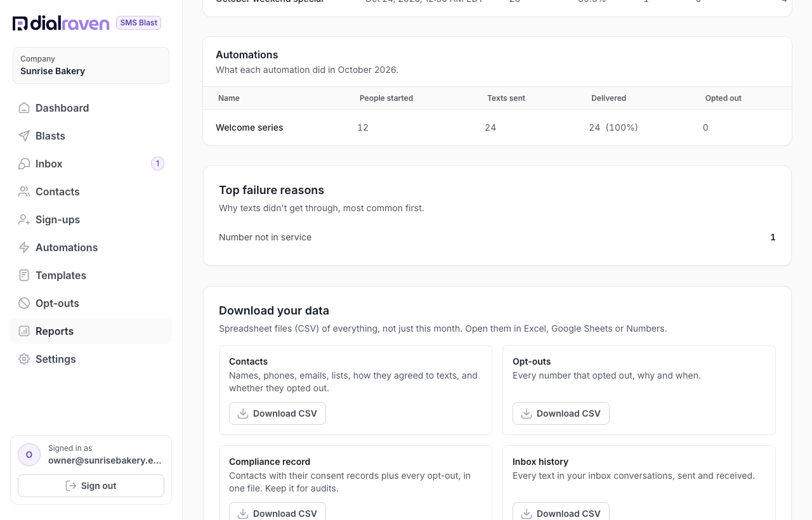Open the Sign-ups page
This screenshot has height=520, width=812.
click(x=91, y=219)
